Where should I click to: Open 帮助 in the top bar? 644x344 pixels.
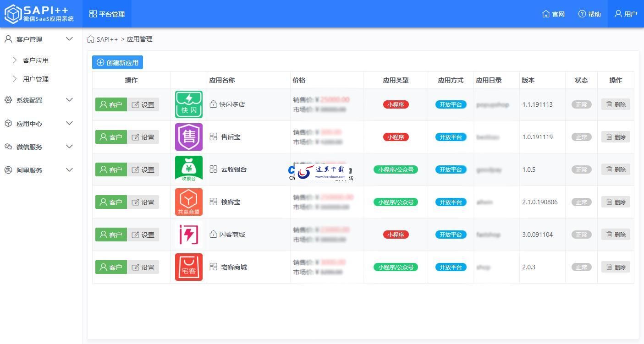tap(589, 14)
